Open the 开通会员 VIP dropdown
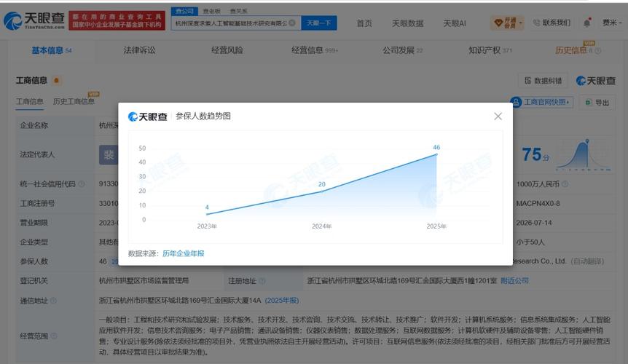The width and height of the screenshot is (628, 364). click(x=508, y=23)
